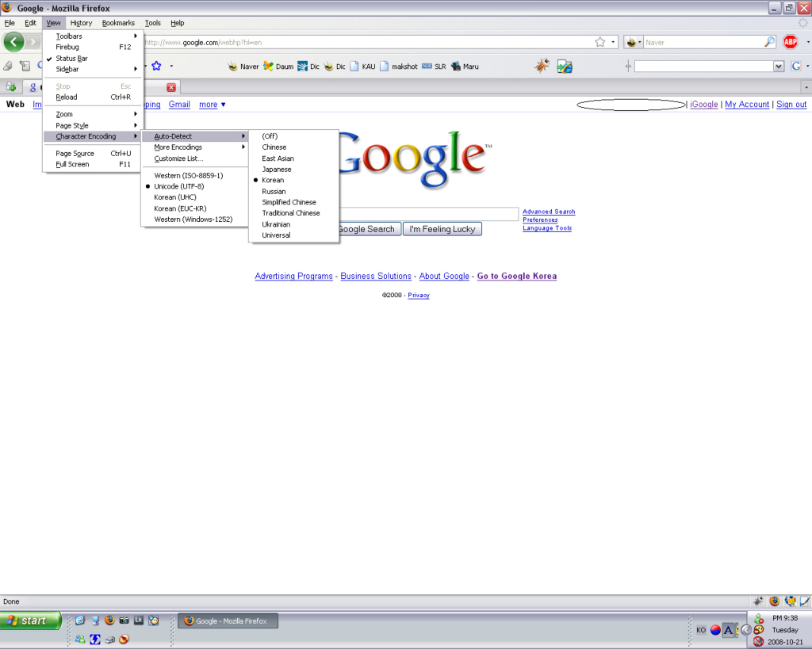812x649 pixels.
Task: Expand the Toolbars submenu
Action: [x=93, y=36]
